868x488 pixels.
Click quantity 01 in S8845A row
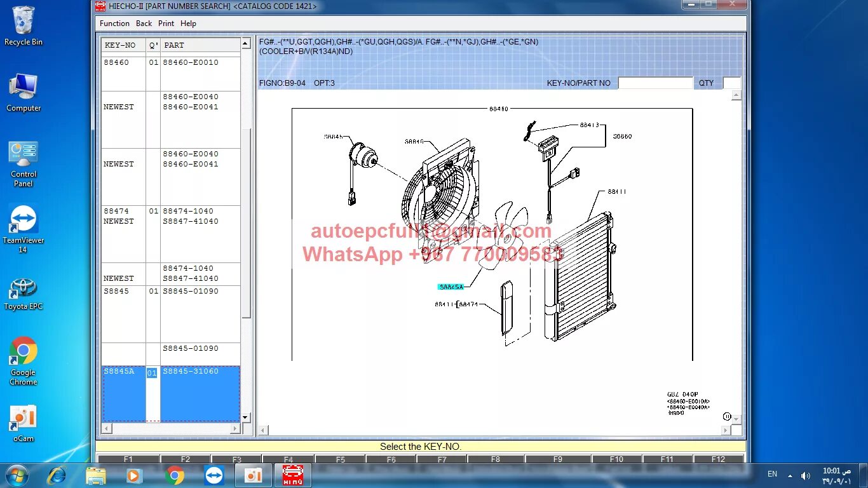pos(152,373)
